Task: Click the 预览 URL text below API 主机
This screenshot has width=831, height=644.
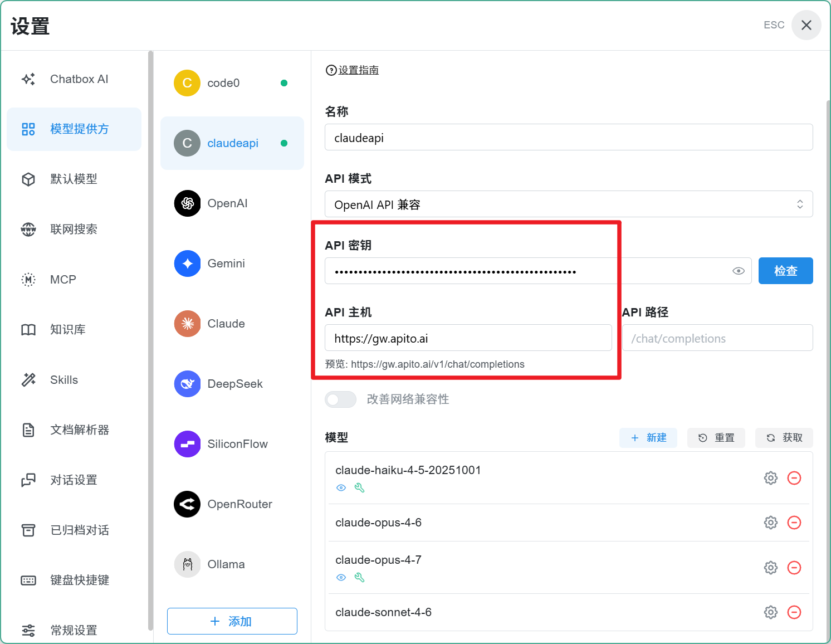Action: 425,364
